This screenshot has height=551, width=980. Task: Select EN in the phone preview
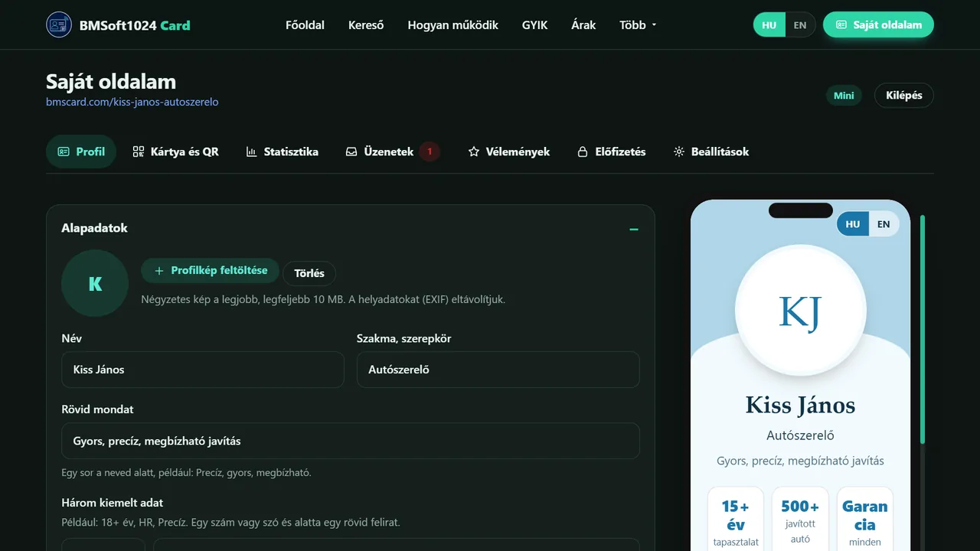(x=884, y=224)
